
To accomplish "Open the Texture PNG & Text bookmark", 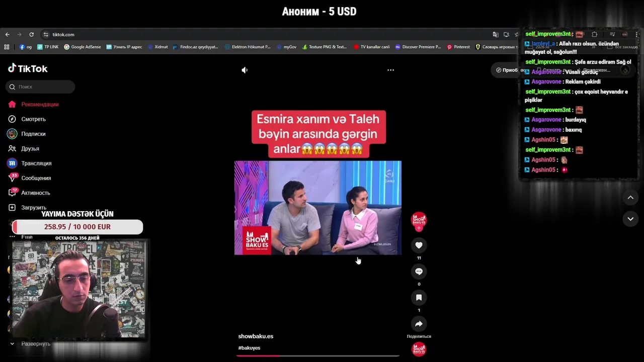I will 324,47.
